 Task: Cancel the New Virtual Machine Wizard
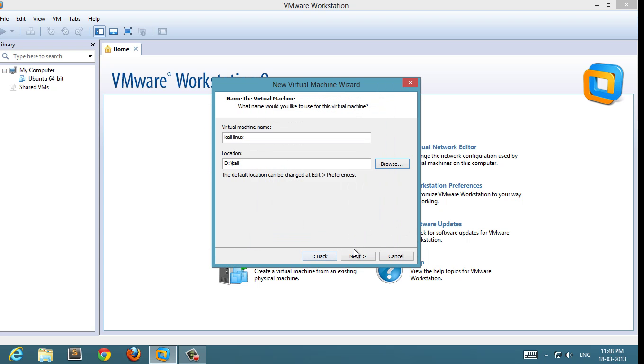pyautogui.click(x=396, y=256)
